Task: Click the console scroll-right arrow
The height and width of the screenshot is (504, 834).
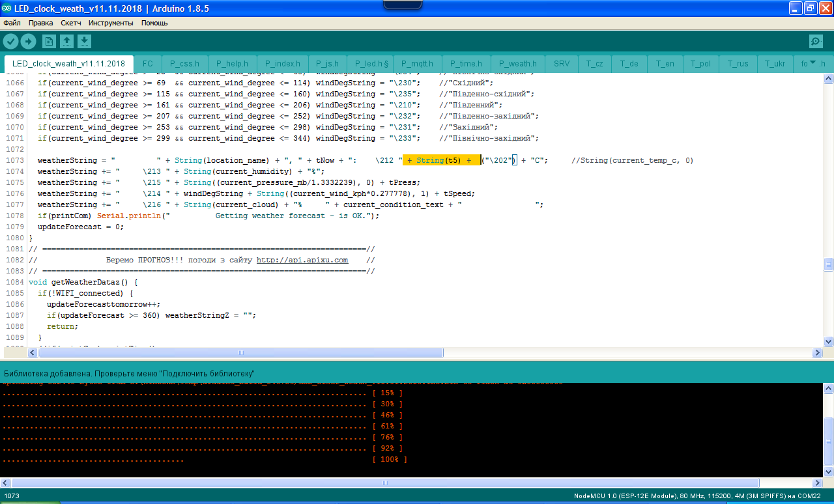Action: [x=817, y=483]
